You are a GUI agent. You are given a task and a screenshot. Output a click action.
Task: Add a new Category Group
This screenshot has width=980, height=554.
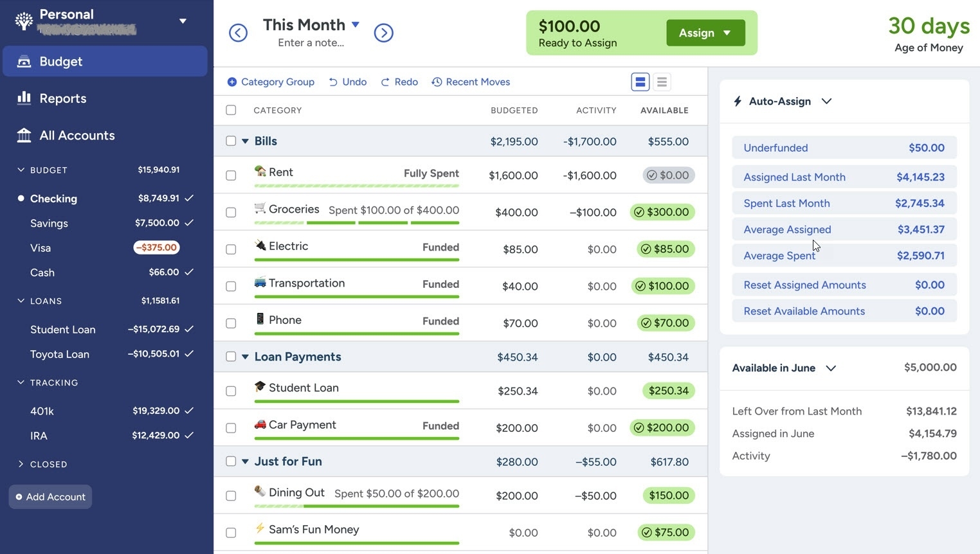271,82
